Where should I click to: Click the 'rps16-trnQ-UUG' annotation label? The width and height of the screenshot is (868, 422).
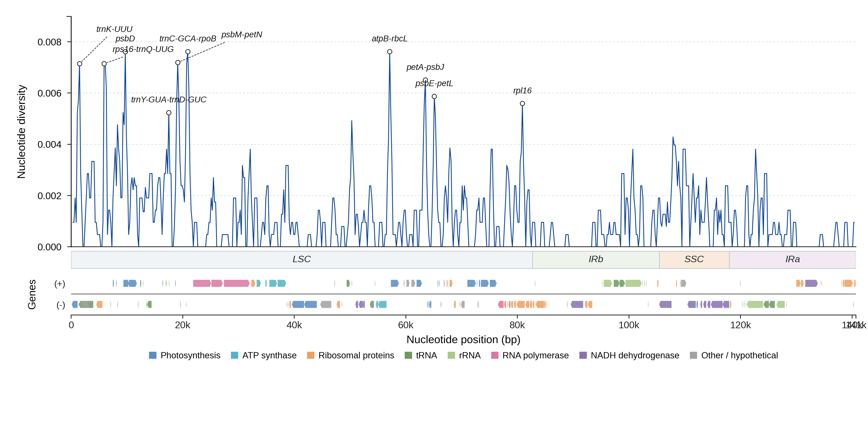tap(143, 49)
